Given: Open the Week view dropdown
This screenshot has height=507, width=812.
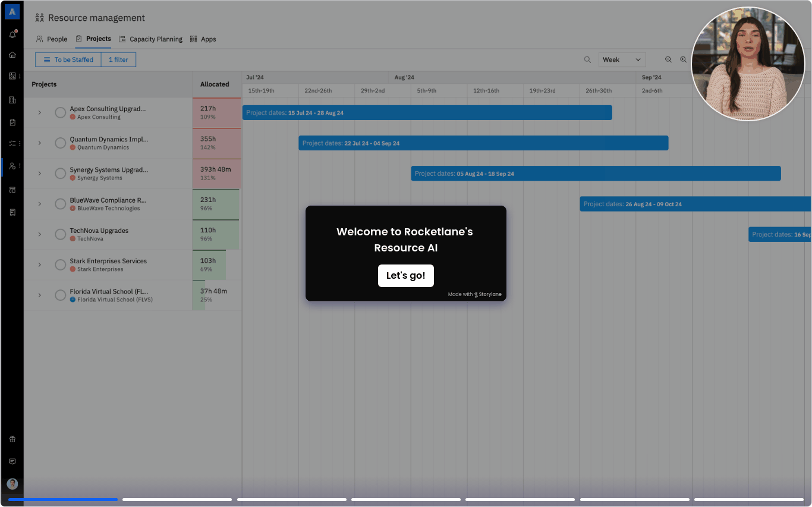Looking at the screenshot, I should tap(622, 59).
